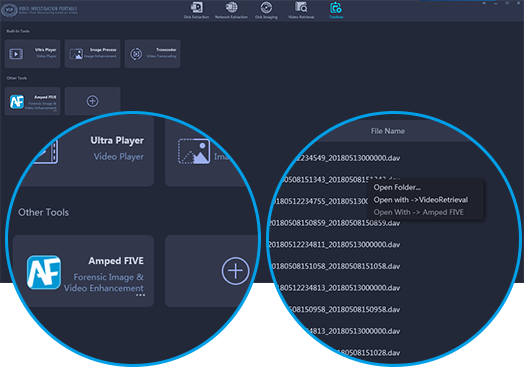This screenshot has width=524, height=368.
Task: Click the large magnified plus circle to add a tool
Action: pos(235,271)
